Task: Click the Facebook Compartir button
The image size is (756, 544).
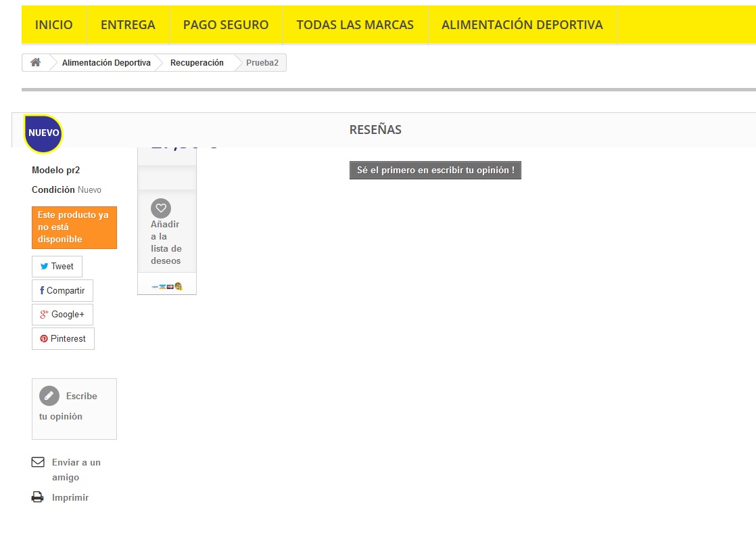Action: tap(62, 290)
